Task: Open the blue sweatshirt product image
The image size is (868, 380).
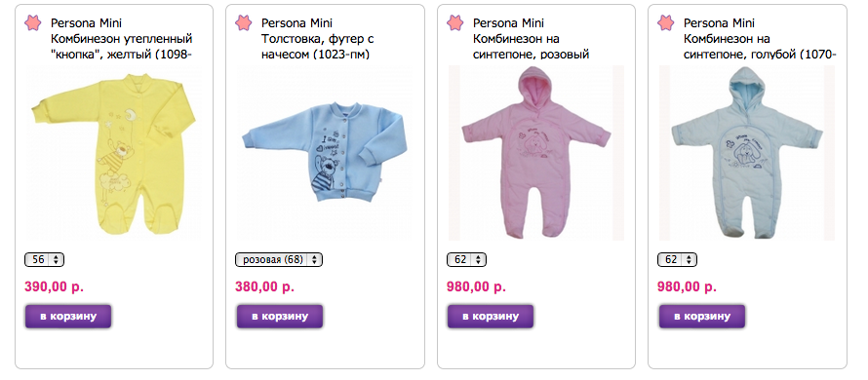Action: 325,153
